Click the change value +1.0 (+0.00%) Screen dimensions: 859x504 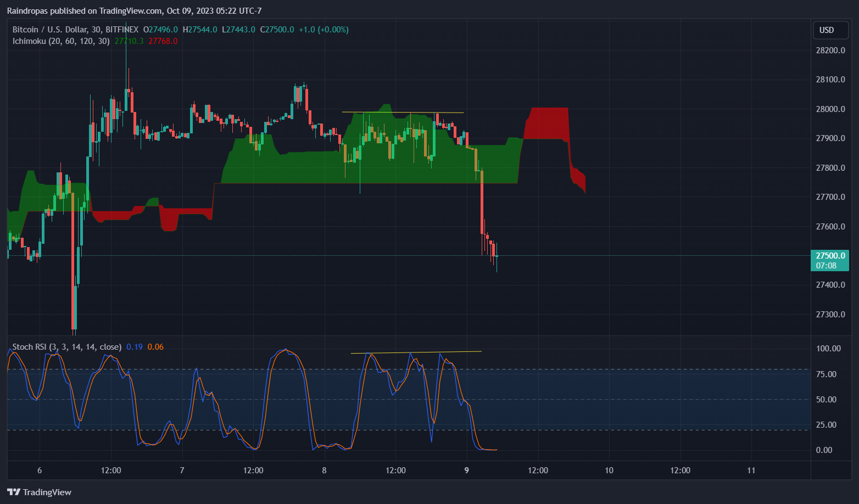[323, 30]
